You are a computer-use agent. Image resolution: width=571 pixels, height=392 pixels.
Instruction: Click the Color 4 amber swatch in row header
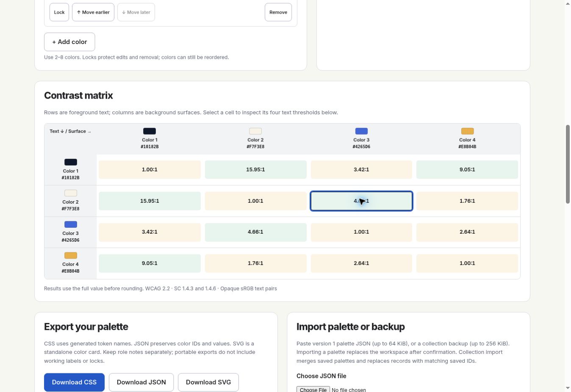71,255
